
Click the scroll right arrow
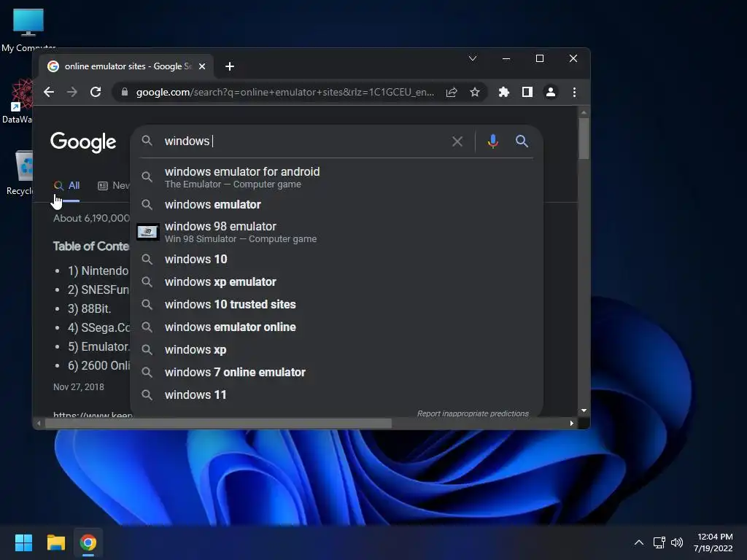click(572, 424)
